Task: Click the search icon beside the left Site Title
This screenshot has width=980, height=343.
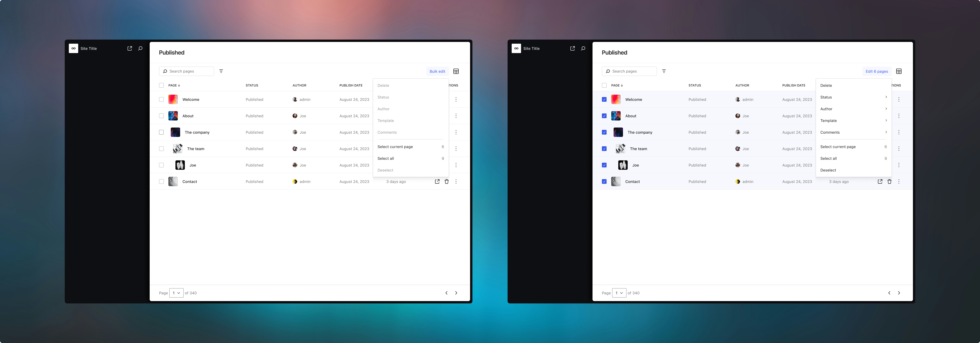Action: point(140,48)
